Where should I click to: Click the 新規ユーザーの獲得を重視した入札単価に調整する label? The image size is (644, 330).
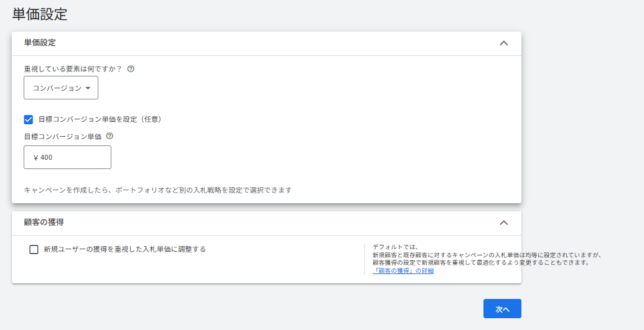[x=124, y=249]
